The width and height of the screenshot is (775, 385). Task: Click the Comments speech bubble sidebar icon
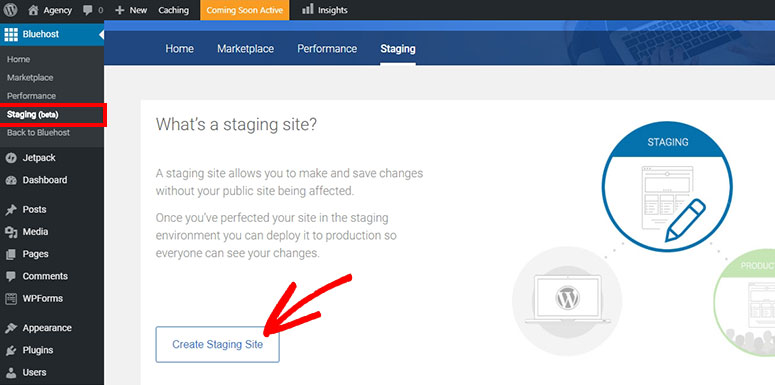[11, 276]
